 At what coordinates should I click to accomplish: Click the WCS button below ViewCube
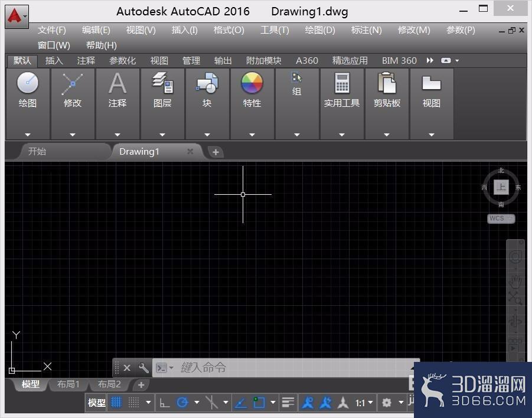click(x=501, y=218)
